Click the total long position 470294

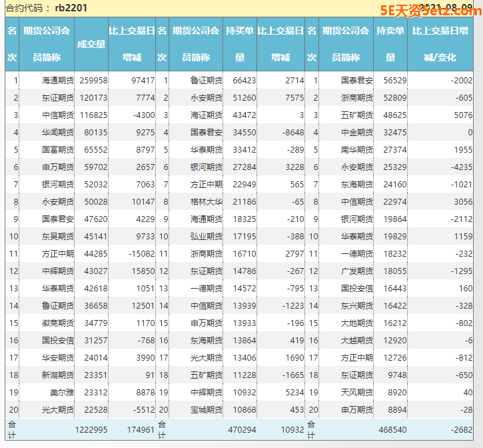[x=241, y=430]
